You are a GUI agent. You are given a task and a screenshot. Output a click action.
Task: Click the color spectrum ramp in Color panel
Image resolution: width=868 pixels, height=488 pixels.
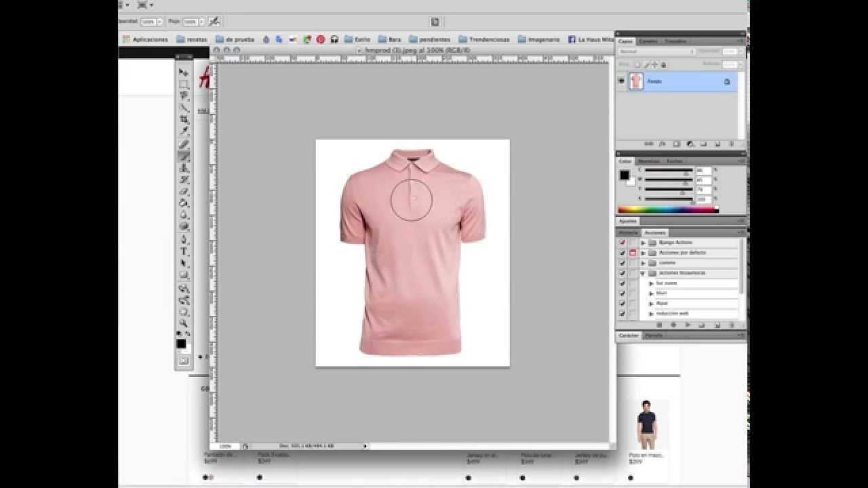[x=668, y=210]
